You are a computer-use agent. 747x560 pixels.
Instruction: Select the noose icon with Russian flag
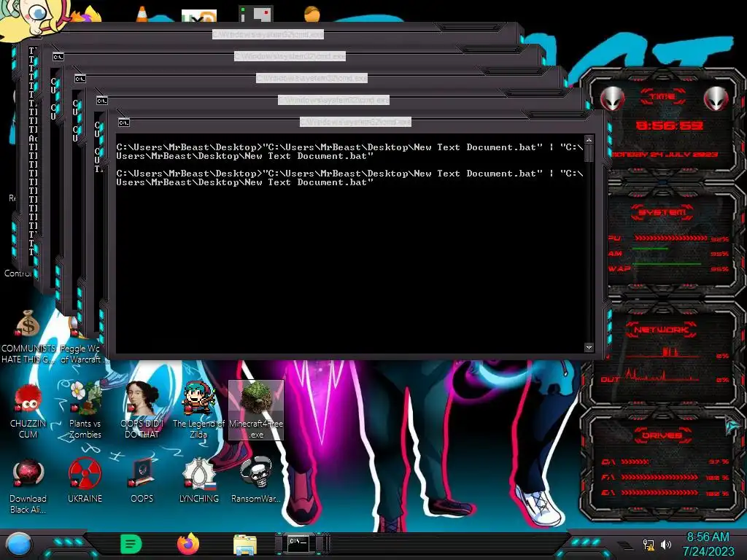[199, 481]
